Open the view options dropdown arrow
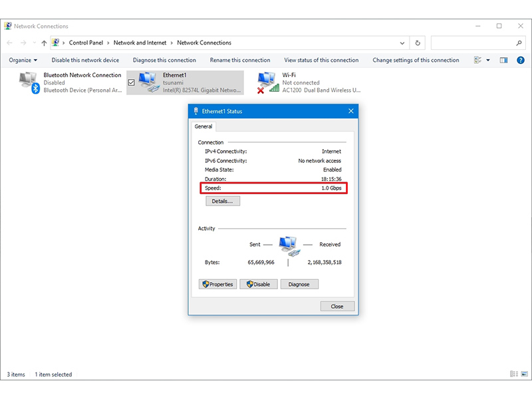Screen dimensions: 532x399 pos(488,60)
